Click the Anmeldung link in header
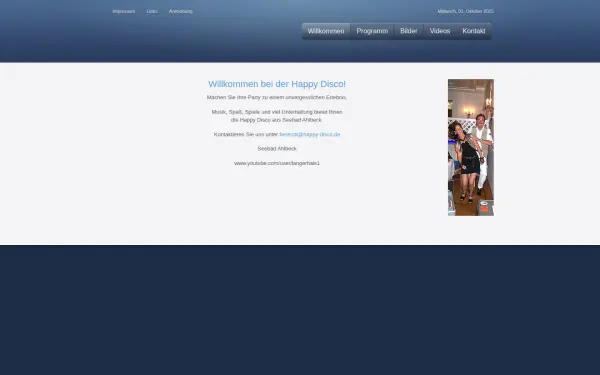This screenshot has width=600, height=375. [181, 11]
